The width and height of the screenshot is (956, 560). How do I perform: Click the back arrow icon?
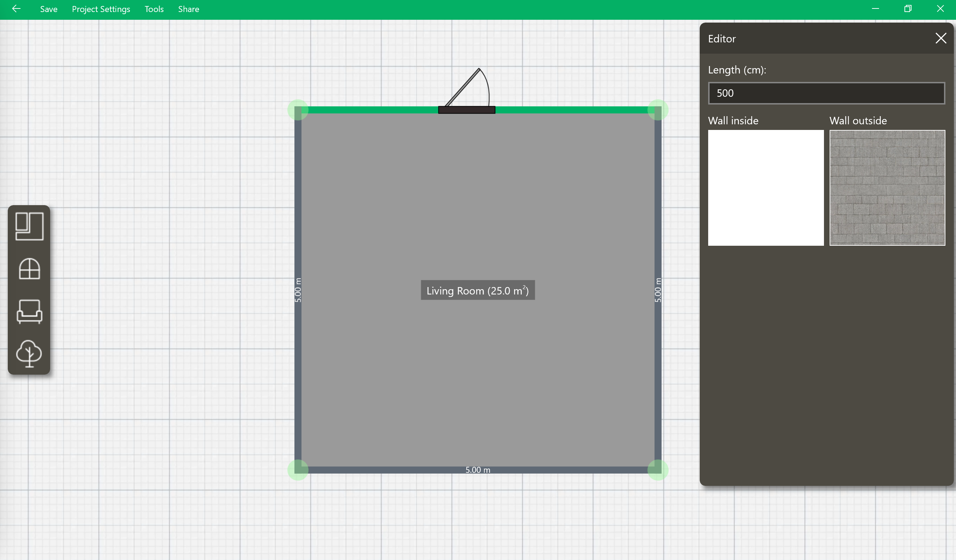[x=16, y=9]
